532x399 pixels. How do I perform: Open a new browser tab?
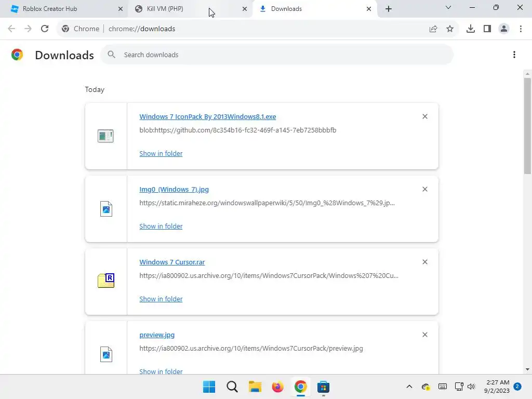click(389, 9)
